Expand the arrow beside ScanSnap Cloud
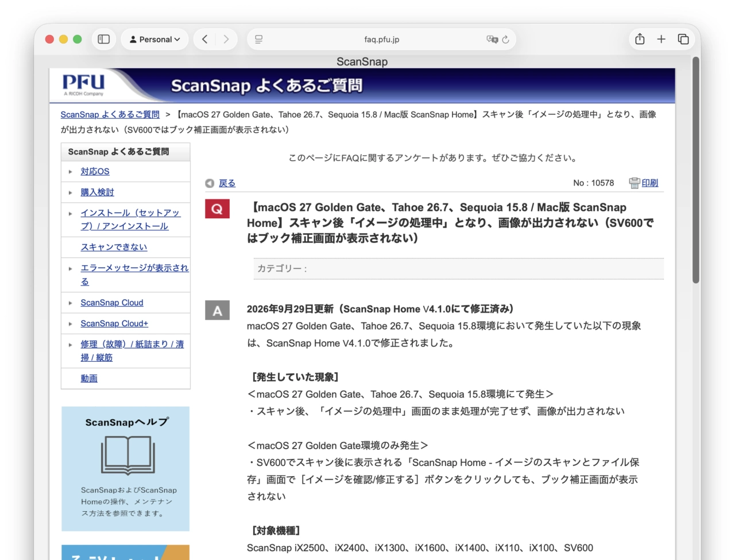This screenshot has width=735, height=560. [x=70, y=303]
